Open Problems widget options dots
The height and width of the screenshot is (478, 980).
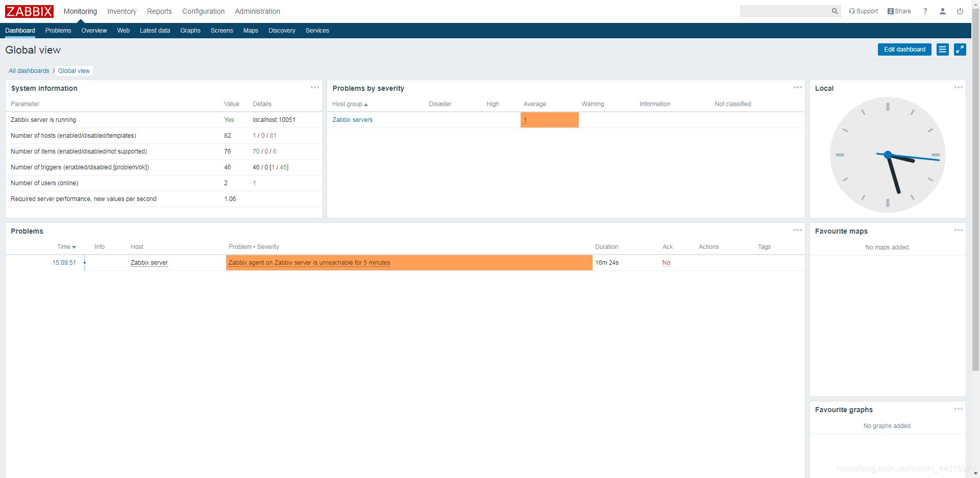click(x=798, y=230)
